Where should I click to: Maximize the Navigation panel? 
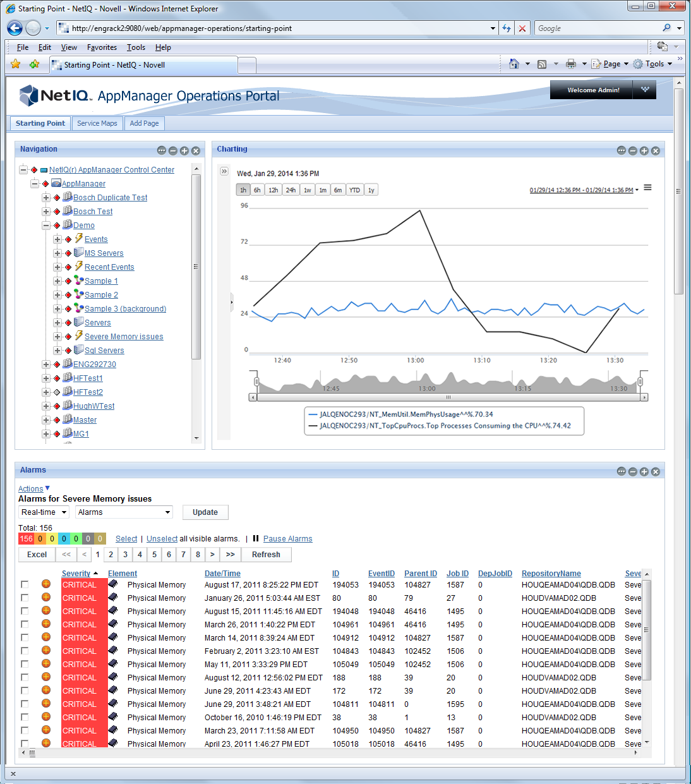tap(184, 150)
